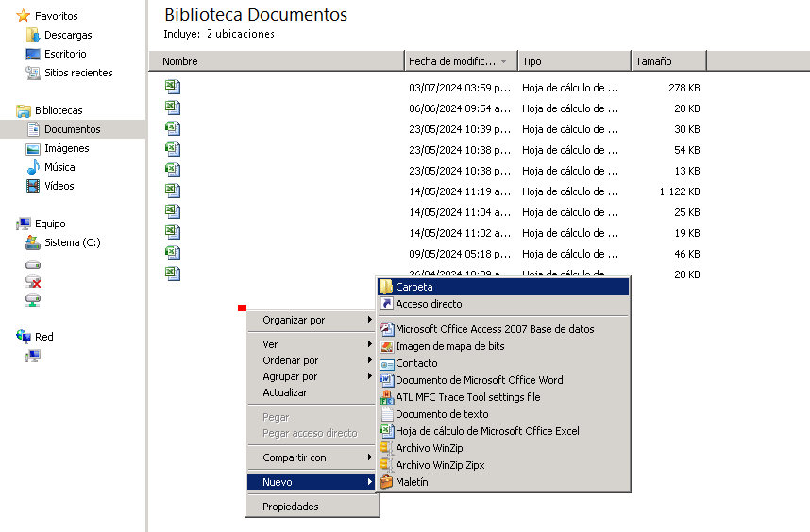The image size is (810, 532).
Task: Open the Sistema (C:) drive icon
Action: click(32, 242)
